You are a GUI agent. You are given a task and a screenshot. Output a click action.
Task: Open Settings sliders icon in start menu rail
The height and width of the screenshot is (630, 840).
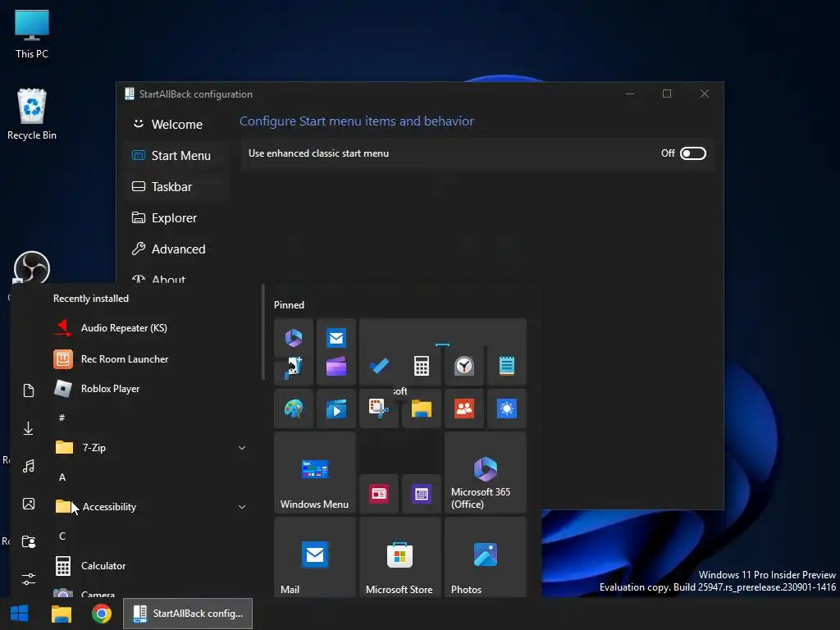tap(29, 579)
